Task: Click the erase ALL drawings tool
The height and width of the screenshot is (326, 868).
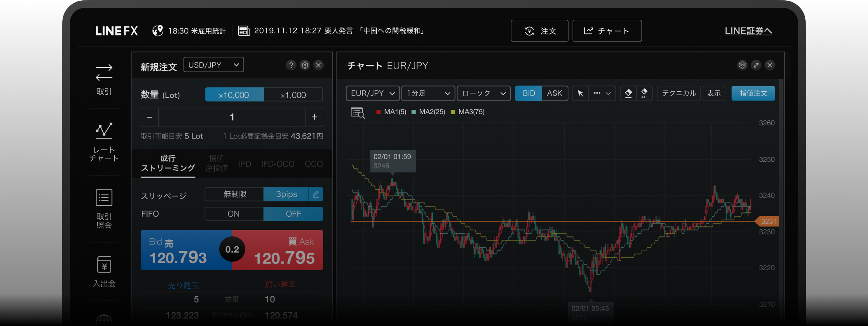Action: (x=644, y=93)
